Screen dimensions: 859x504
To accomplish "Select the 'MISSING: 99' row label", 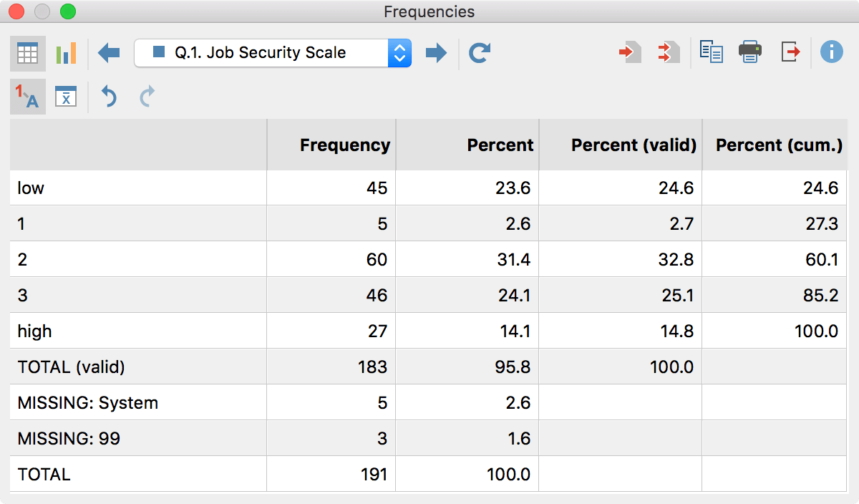I will coord(69,439).
